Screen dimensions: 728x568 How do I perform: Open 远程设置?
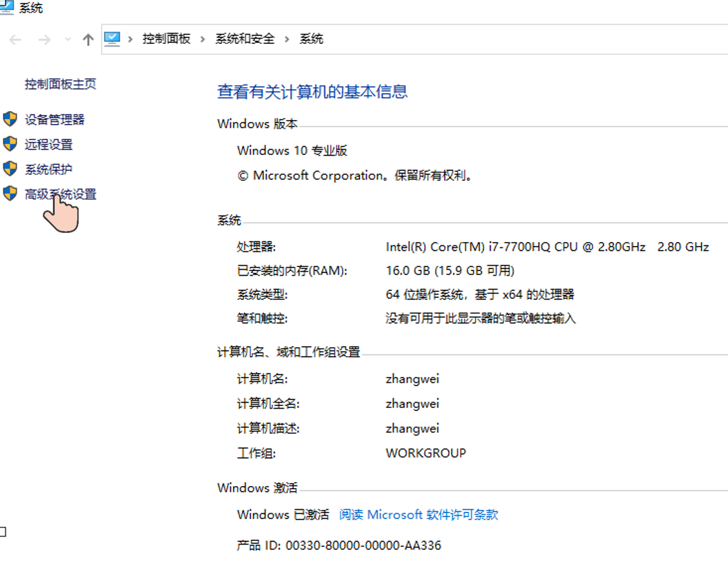tap(48, 144)
